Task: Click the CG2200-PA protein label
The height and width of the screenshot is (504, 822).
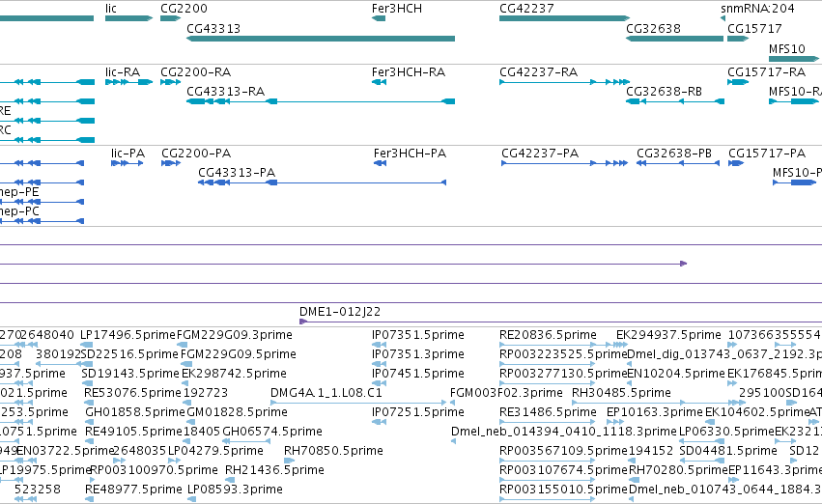Action: point(196,153)
